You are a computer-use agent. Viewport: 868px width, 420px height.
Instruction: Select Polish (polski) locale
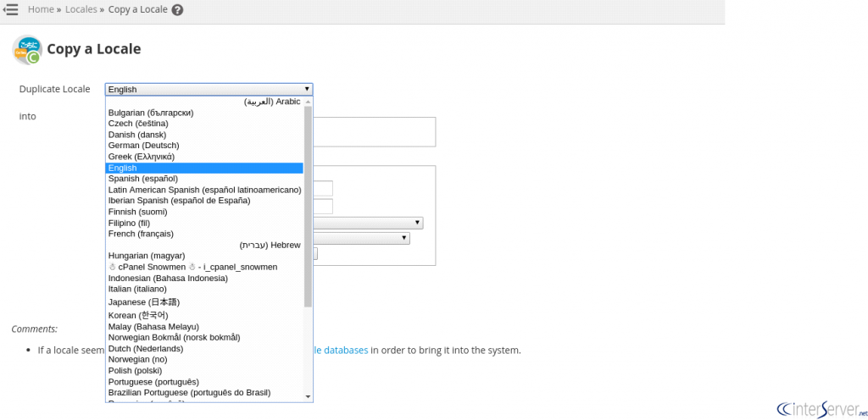click(204, 371)
